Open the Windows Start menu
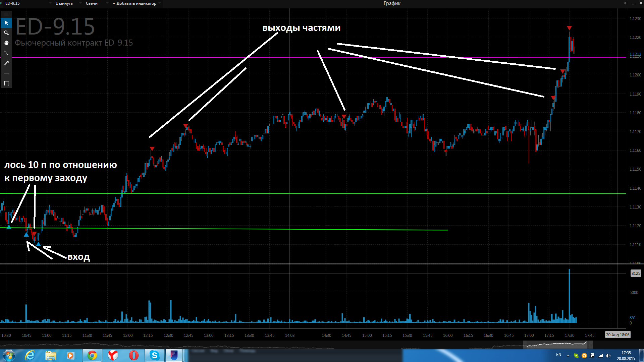Viewport: 644px width, 362px height. tap(9, 355)
